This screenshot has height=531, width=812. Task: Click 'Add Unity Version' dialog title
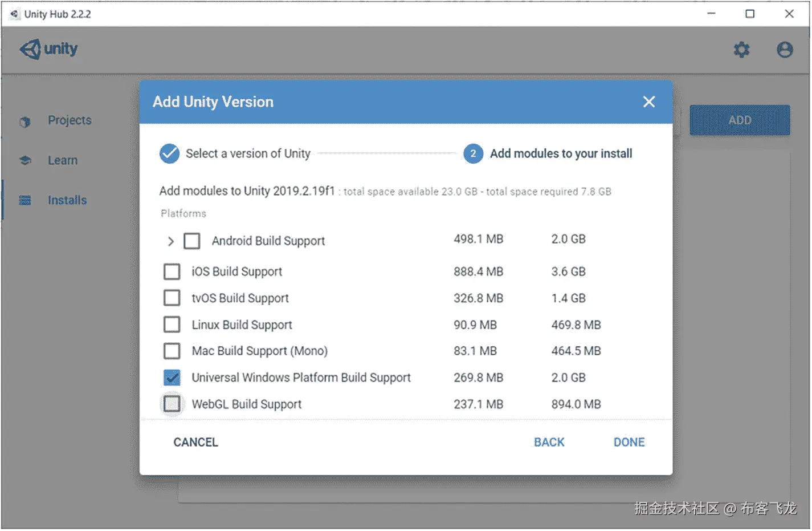[x=213, y=102]
